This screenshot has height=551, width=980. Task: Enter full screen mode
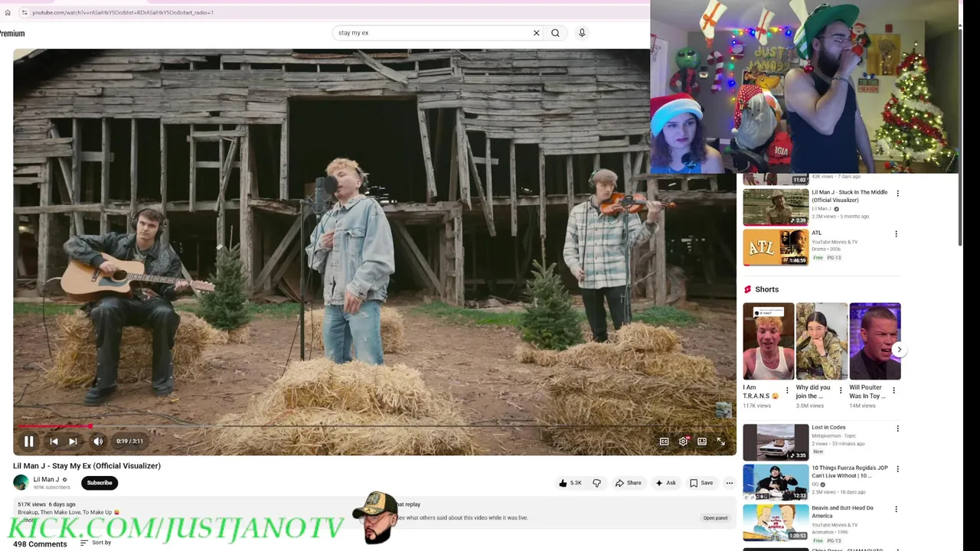pyautogui.click(x=721, y=442)
